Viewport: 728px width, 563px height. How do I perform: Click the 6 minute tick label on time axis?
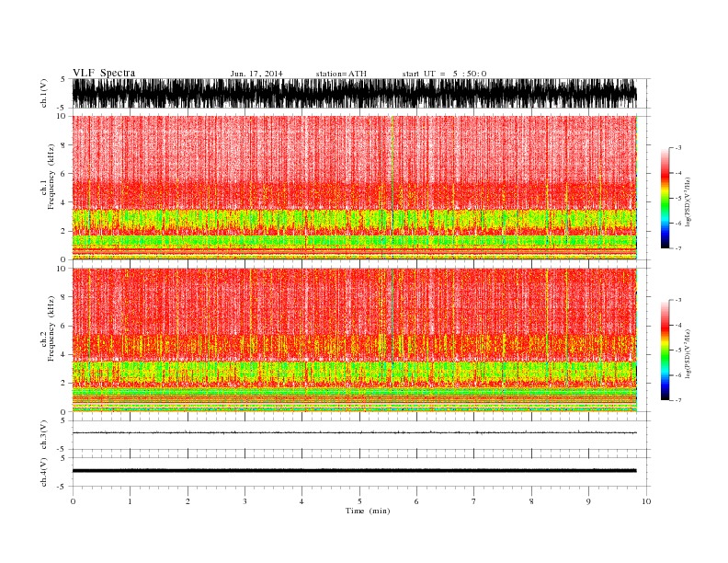coord(416,501)
